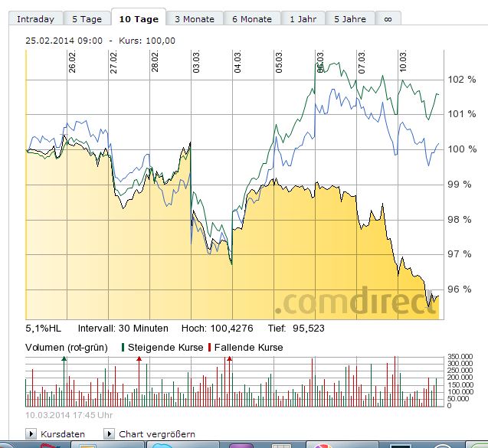488x448 pixels.
Task: Select the 5 Tage tab
Action: point(86,19)
